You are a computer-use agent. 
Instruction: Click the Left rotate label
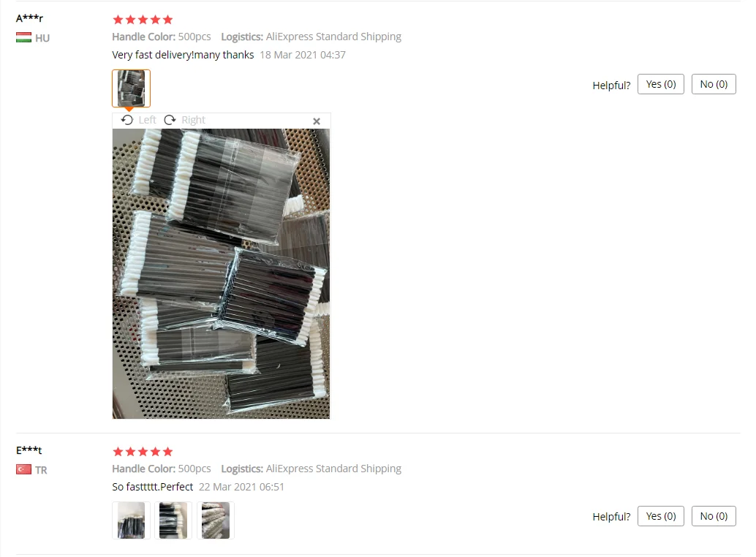tap(147, 120)
